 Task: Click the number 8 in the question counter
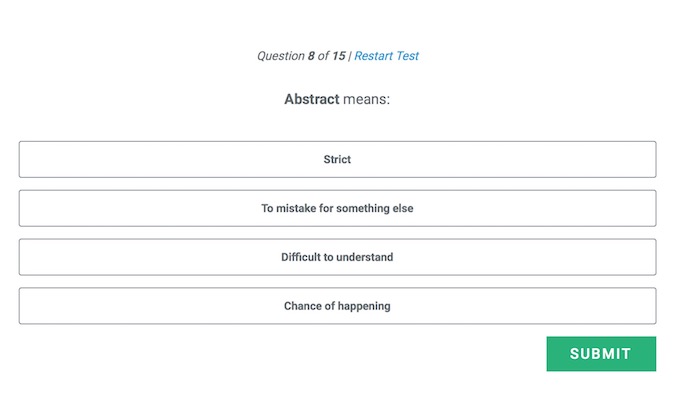311,56
